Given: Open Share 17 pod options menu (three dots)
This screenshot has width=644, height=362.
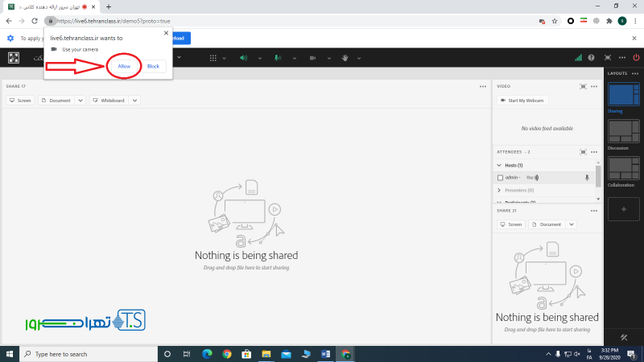Looking at the screenshot, I should [x=482, y=86].
